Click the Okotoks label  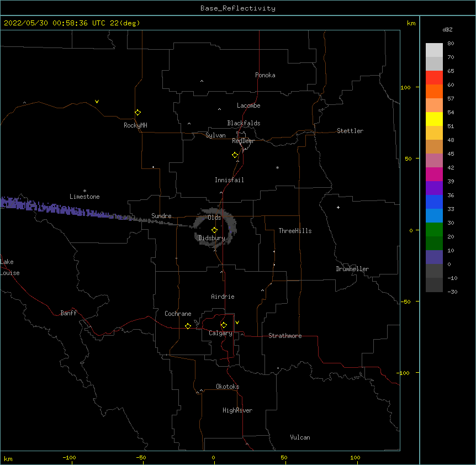point(228,387)
